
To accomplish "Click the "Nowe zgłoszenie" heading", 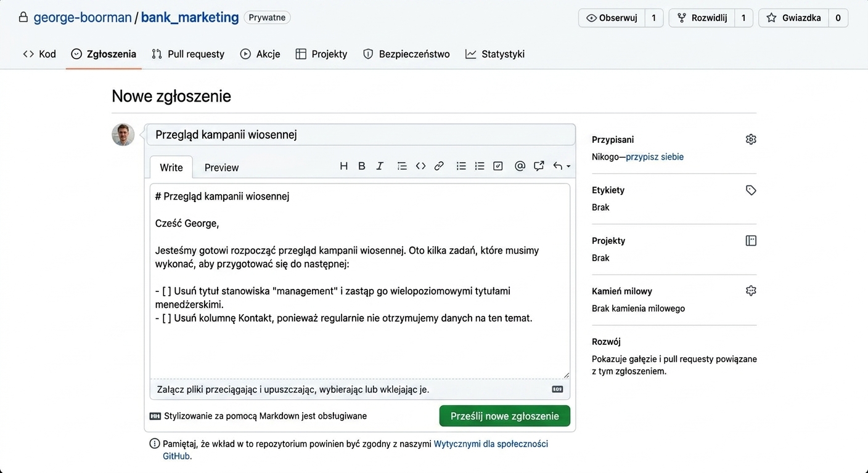I will pos(171,96).
